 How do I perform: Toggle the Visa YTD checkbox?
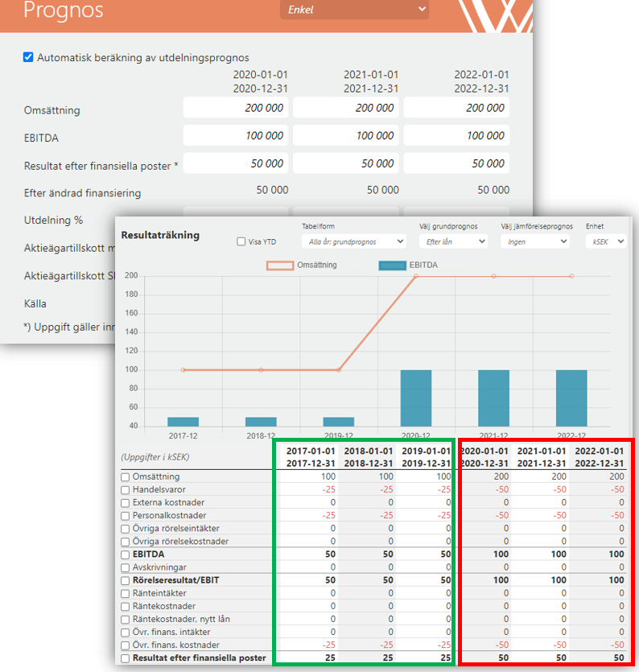pos(241,241)
